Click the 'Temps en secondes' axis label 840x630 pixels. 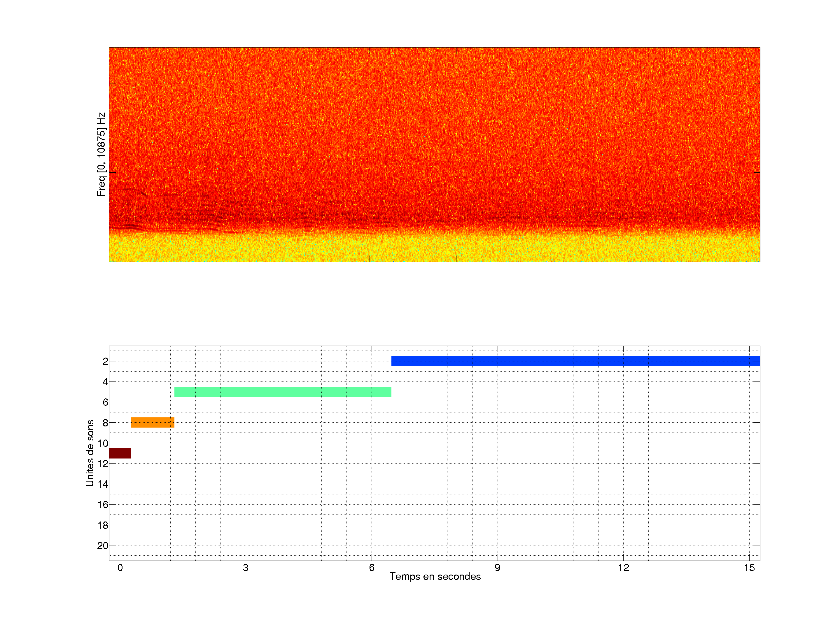pos(435,576)
